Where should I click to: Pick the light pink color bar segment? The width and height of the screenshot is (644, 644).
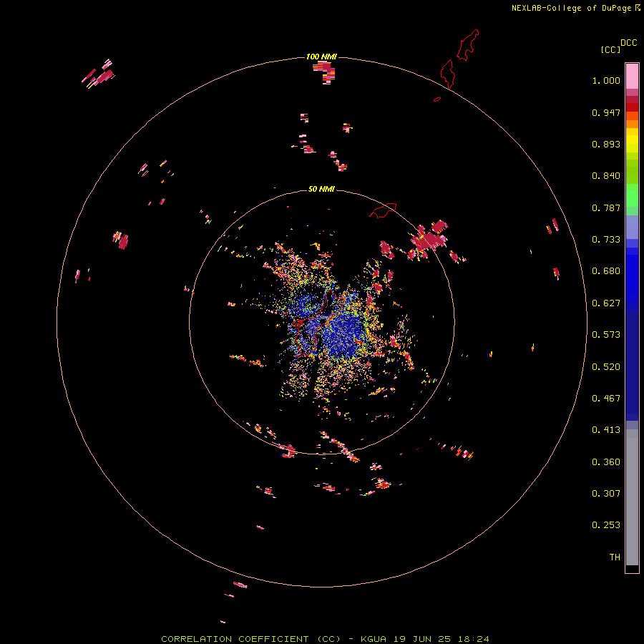[632, 77]
